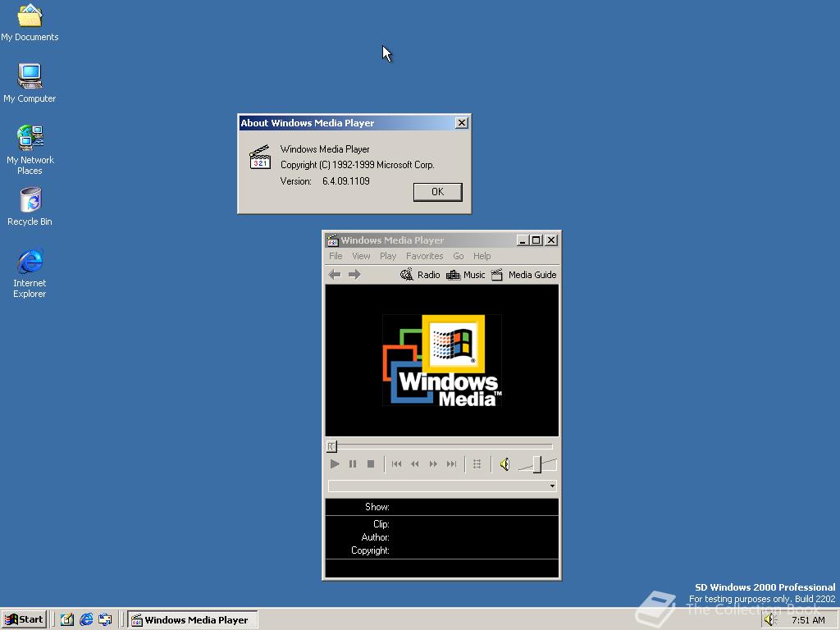840x630 pixels.
Task: Click the seek bar thumb
Action: [331, 446]
